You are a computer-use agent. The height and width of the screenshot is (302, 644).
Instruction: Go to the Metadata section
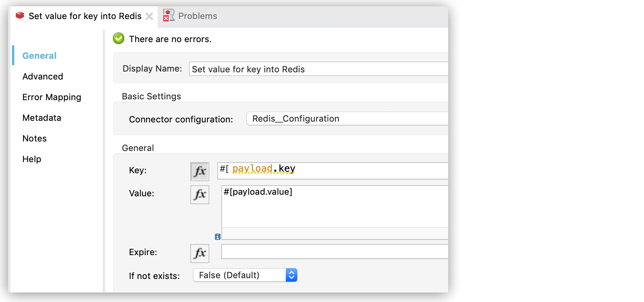42,118
